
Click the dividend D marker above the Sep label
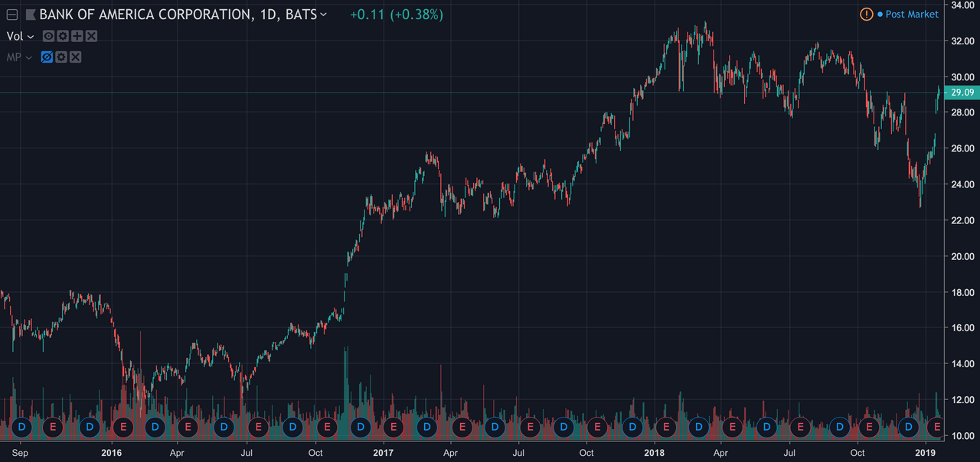tap(21, 426)
